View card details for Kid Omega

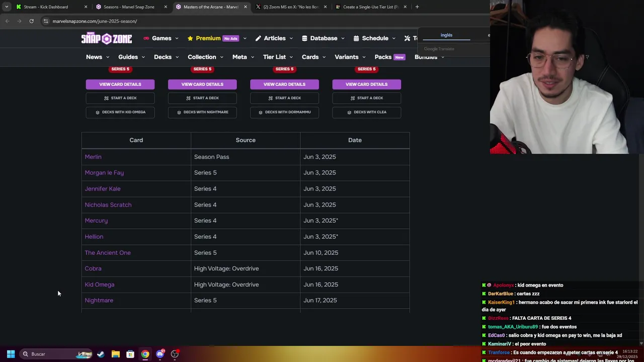coord(120,84)
